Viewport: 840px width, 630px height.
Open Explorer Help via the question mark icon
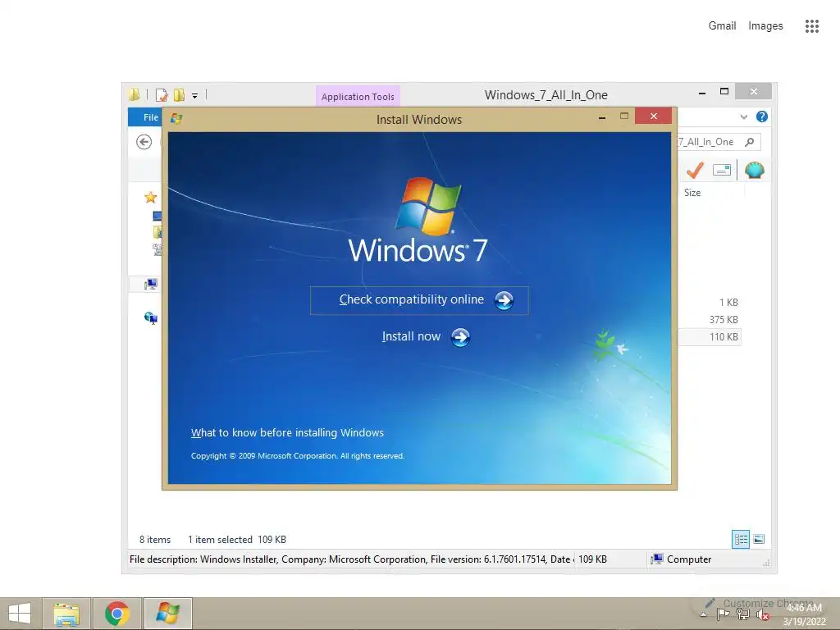pyautogui.click(x=762, y=116)
